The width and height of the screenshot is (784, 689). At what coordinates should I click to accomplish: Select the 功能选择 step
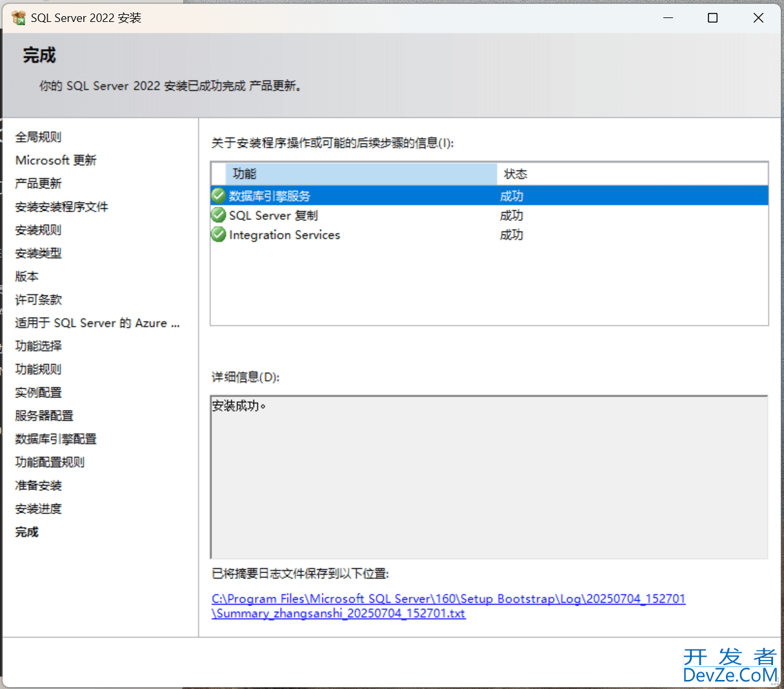pos(39,346)
